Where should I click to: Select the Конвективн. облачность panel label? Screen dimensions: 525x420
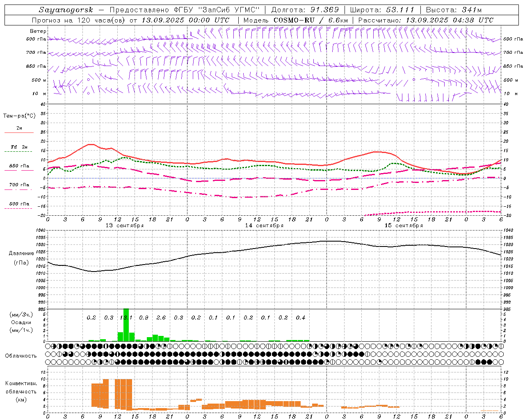(x=21, y=391)
